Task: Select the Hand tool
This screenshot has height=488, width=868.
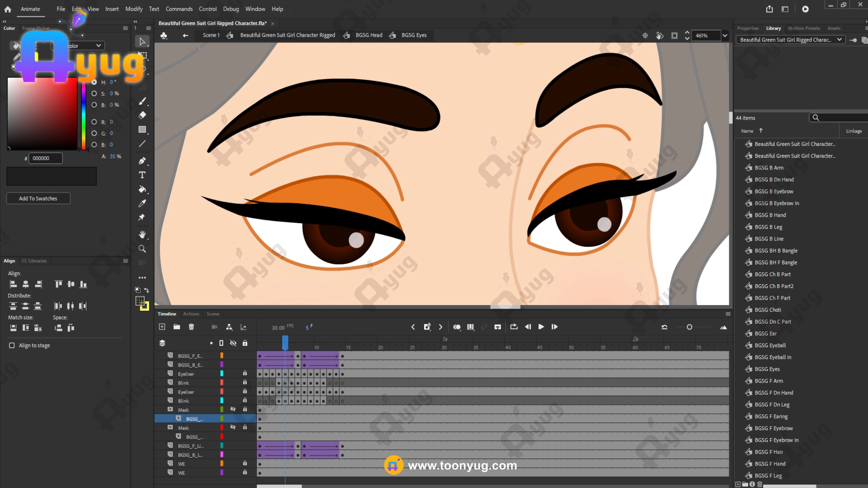Action: coord(142,235)
